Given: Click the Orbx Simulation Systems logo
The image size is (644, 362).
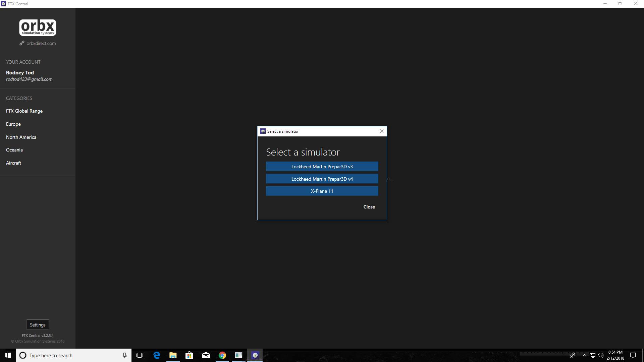Looking at the screenshot, I should pyautogui.click(x=37, y=27).
